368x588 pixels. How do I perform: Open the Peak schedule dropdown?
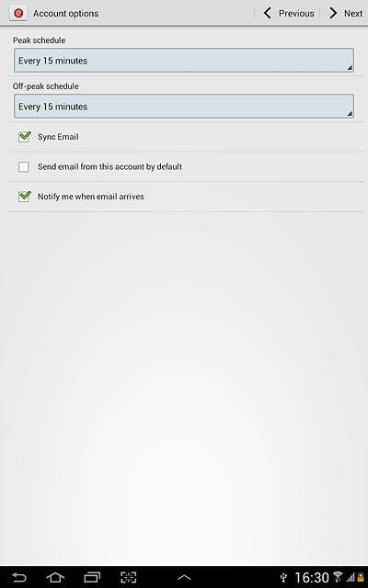click(x=184, y=60)
